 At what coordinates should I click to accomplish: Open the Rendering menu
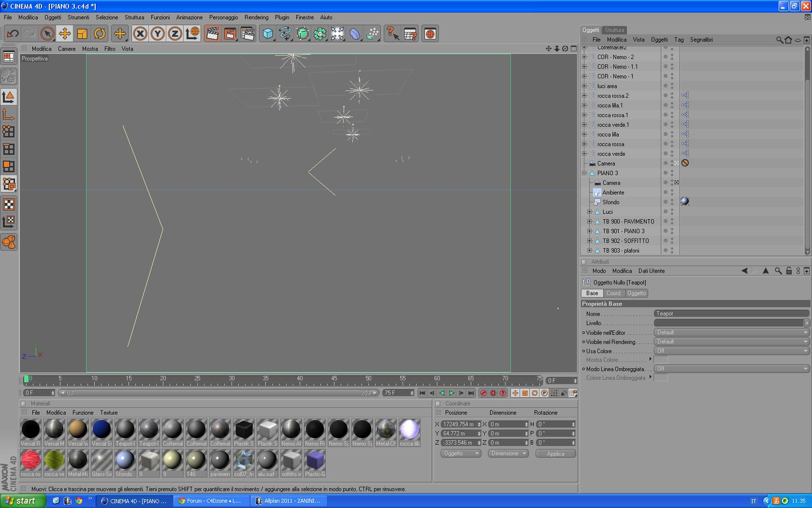coord(256,17)
